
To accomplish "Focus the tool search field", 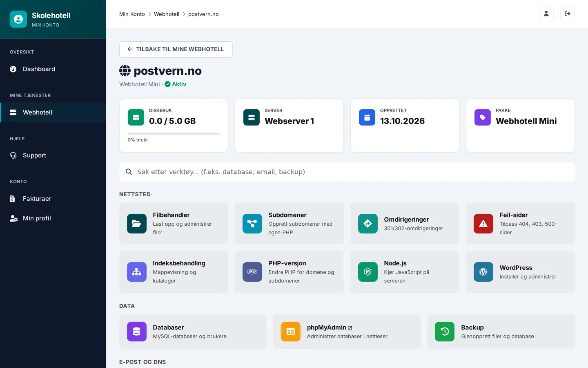I will pos(347,172).
